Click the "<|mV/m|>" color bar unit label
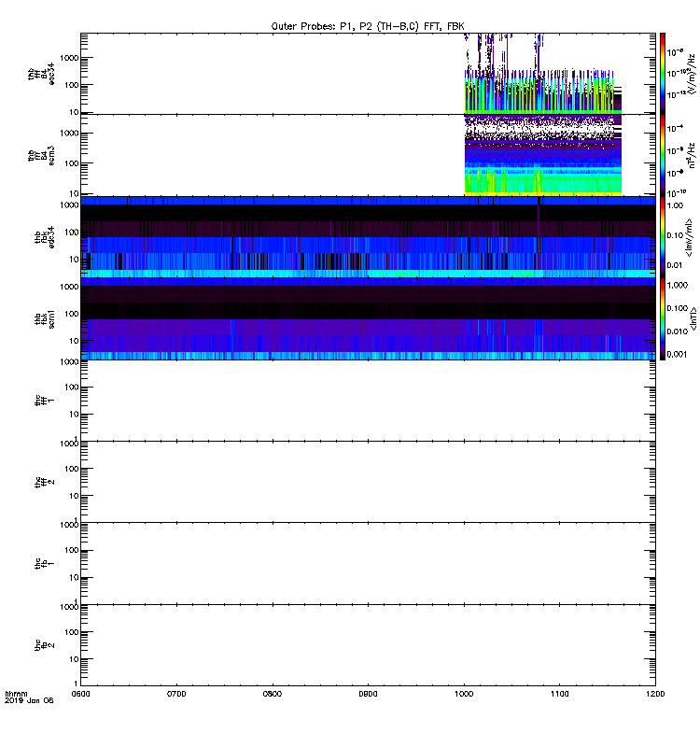The width and height of the screenshot is (700, 747). 689,238
